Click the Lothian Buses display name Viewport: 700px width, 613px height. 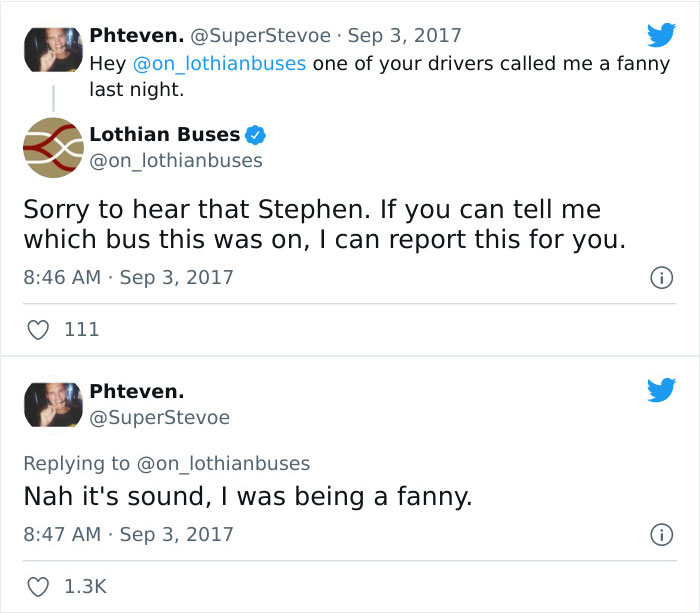coord(165,135)
